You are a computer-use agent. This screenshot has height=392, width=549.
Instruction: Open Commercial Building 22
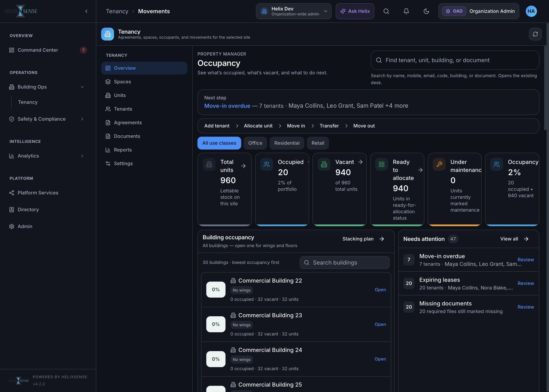click(x=380, y=290)
